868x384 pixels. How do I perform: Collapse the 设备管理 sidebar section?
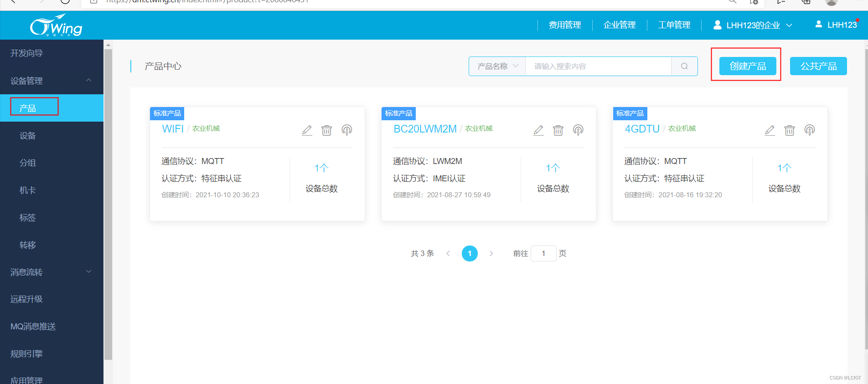[x=88, y=80]
